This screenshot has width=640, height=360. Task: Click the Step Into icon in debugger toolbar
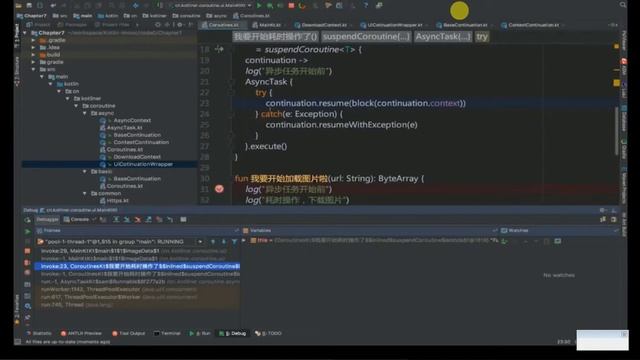pos(127,220)
